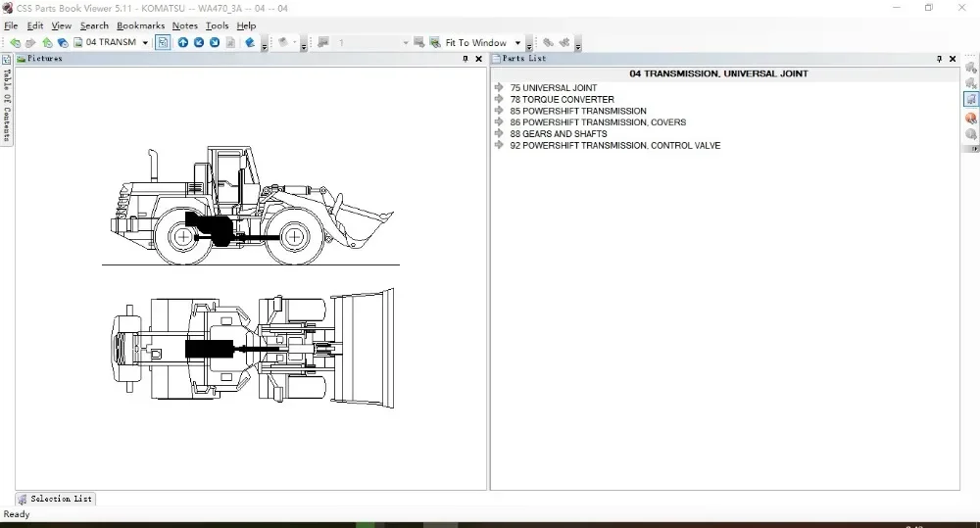Viewport: 980px width, 528px height.
Task: Click the highlighted page view toolbar icon
Action: pos(162,43)
